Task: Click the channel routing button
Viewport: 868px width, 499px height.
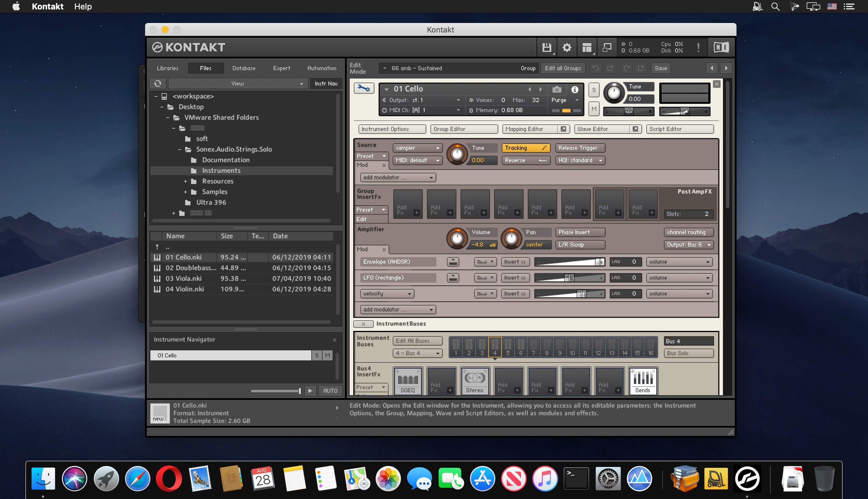Action: (x=688, y=232)
